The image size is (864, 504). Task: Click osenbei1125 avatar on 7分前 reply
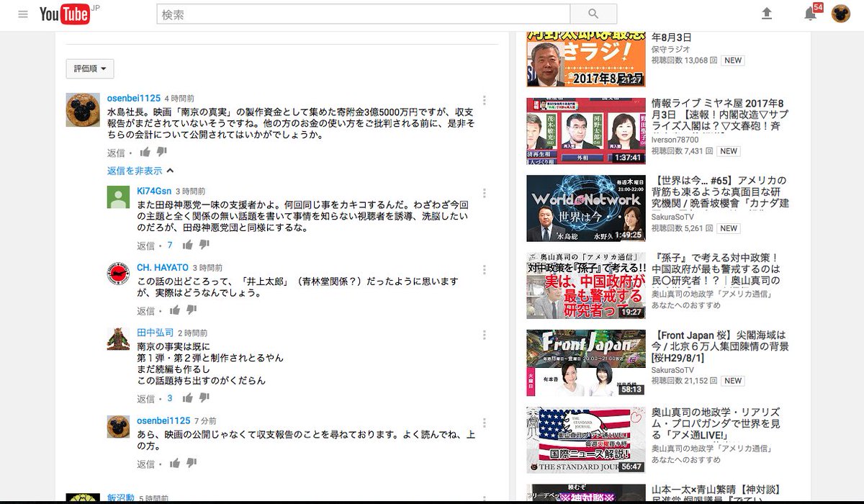(118, 426)
